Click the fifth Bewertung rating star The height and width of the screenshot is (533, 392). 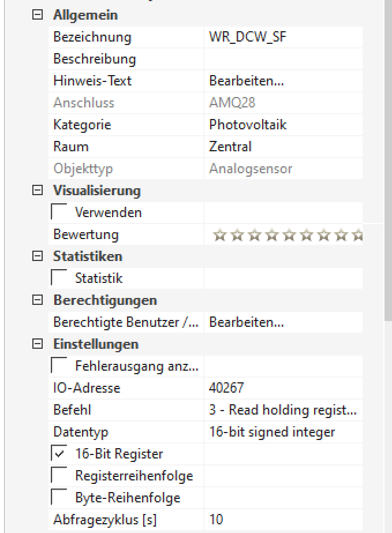point(289,235)
